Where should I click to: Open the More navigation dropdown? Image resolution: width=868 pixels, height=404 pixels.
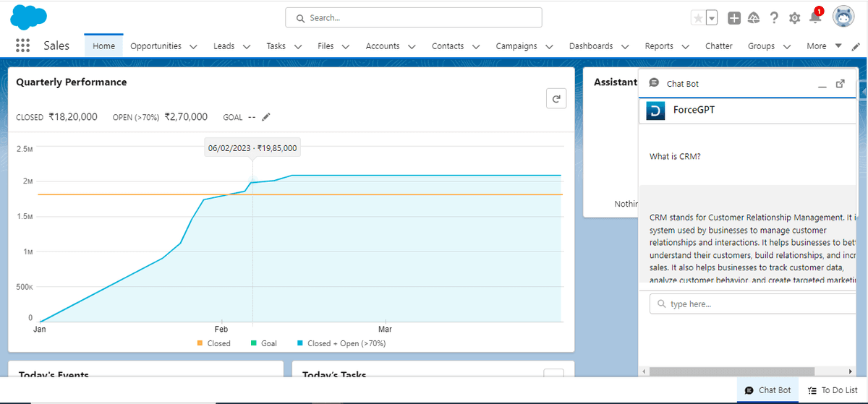coord(823,46)
